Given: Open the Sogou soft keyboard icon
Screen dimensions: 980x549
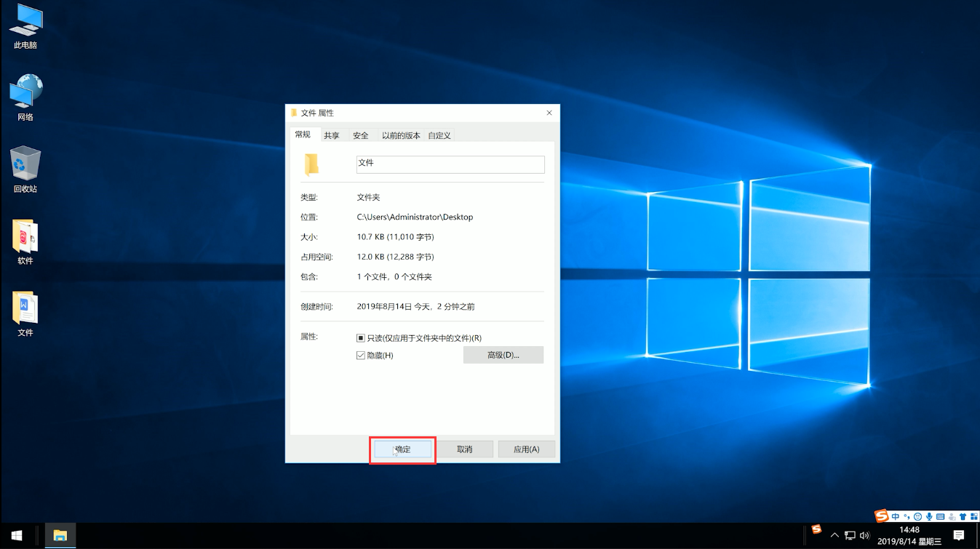Looking at the screenshot, I should click(940, 516).
